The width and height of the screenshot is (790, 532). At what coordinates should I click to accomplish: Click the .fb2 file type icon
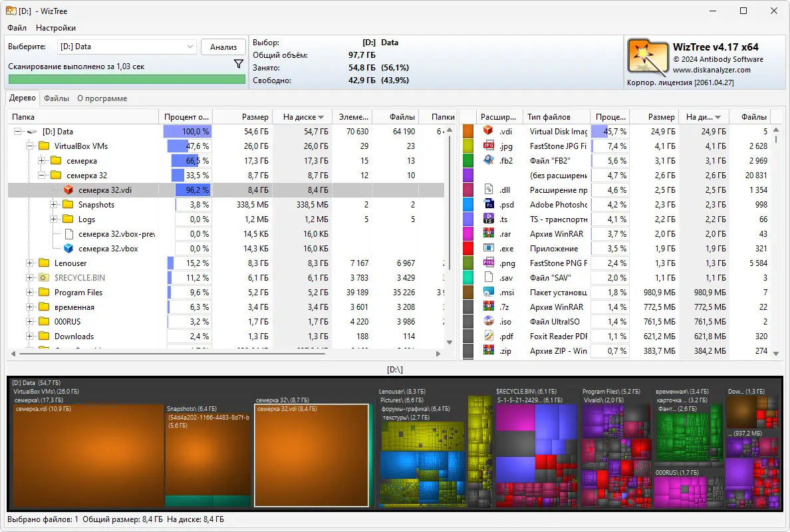[x=488, y=160]
